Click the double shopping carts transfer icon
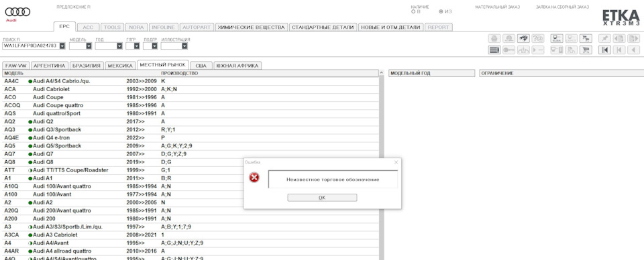 [x=586, y=39]
